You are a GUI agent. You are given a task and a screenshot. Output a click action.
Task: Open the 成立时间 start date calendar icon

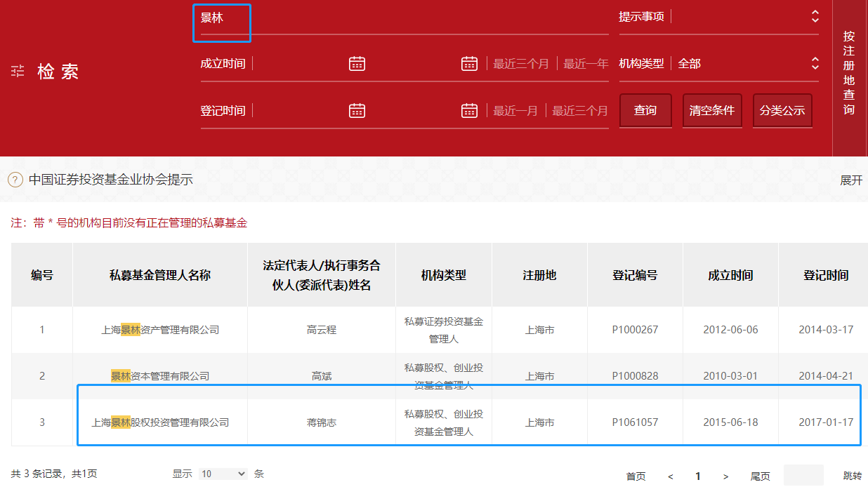click(x=357, y=63)
